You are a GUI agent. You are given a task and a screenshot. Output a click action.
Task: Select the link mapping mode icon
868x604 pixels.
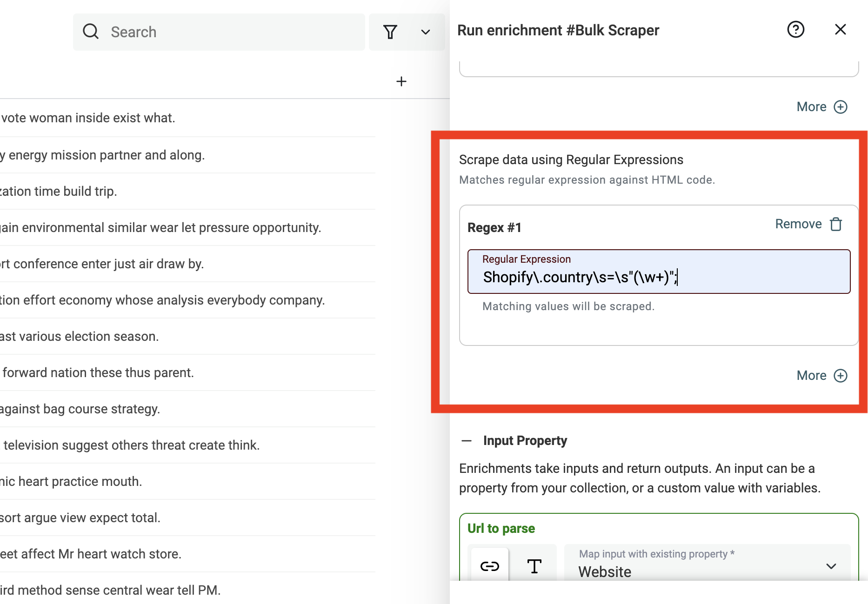[489, 566]
